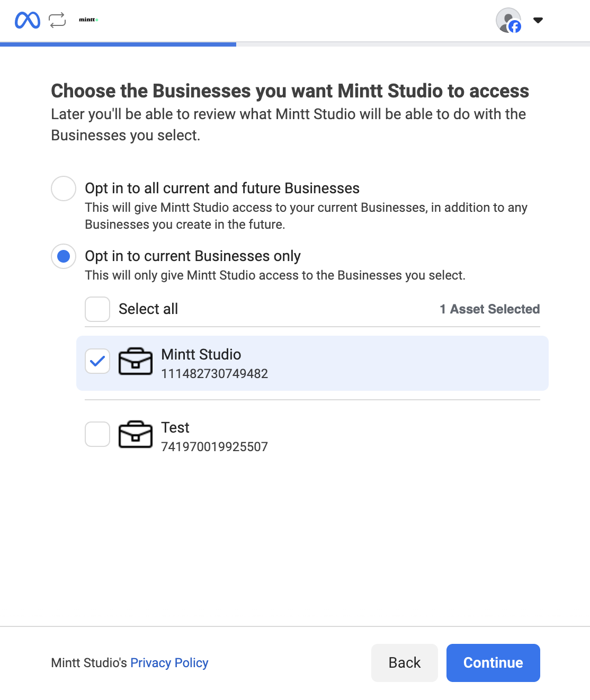Screen dimensions: 590x700
Task: Click the Facebook badge on the avatar
Action: click(x=514, y=26)
